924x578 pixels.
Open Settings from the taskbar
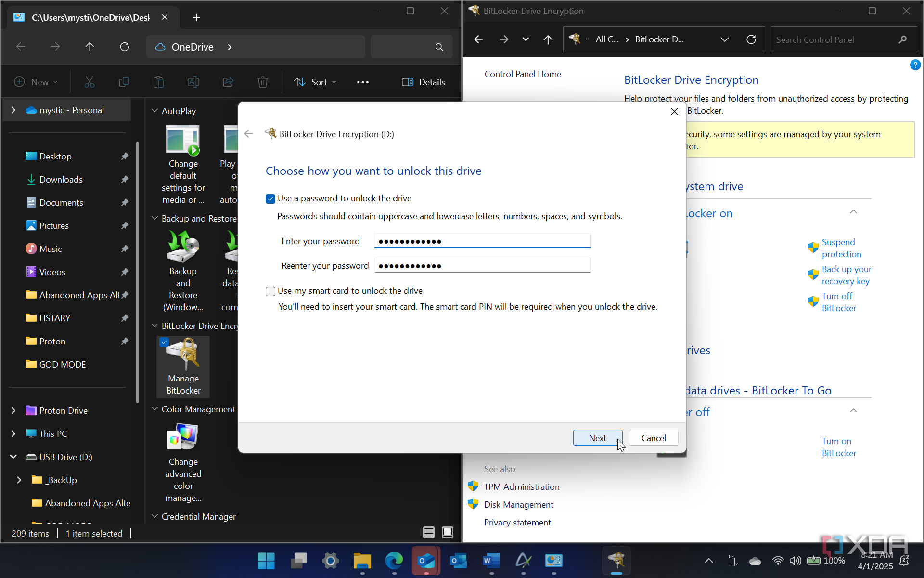(x=331, y=561)
